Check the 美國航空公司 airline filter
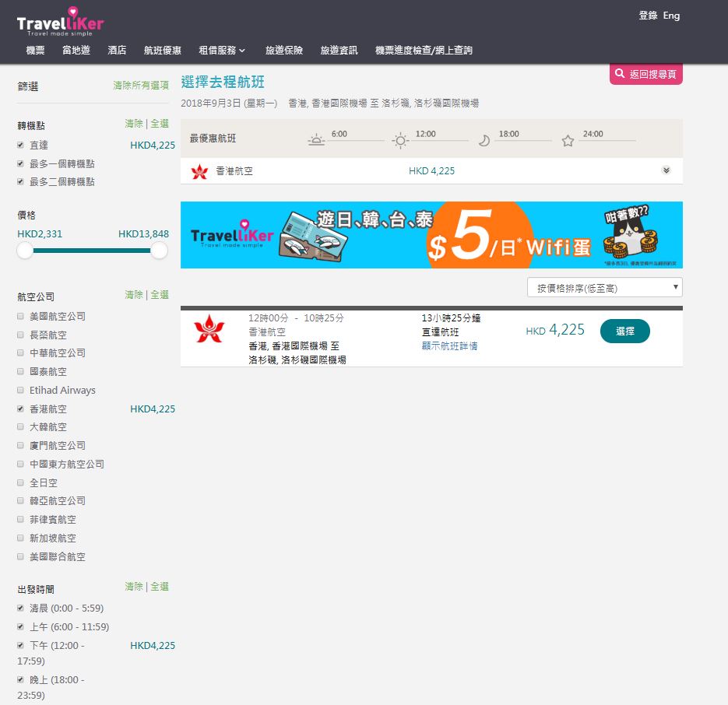Image resolution: width=728 pixels, height=705 pixels. click(x=20, y=316)
